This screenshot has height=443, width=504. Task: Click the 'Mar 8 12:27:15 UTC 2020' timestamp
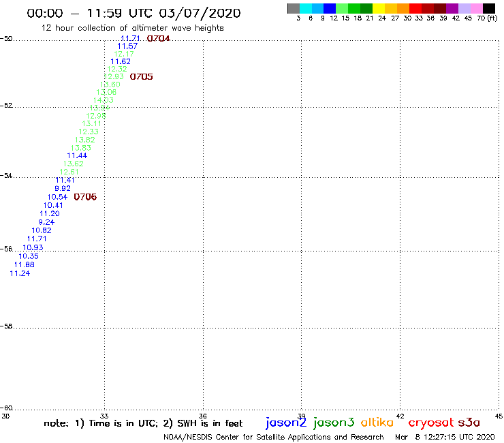445,437
